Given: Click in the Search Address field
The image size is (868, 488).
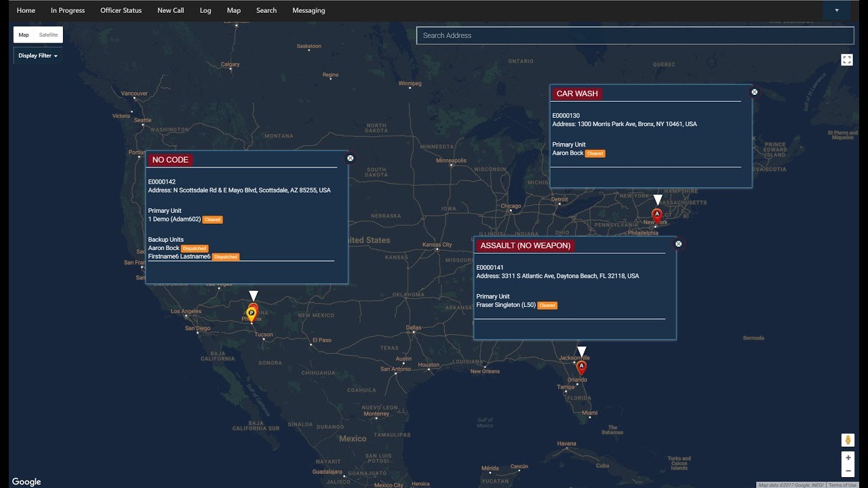Looking at the screenshot, I should point(635,35).
